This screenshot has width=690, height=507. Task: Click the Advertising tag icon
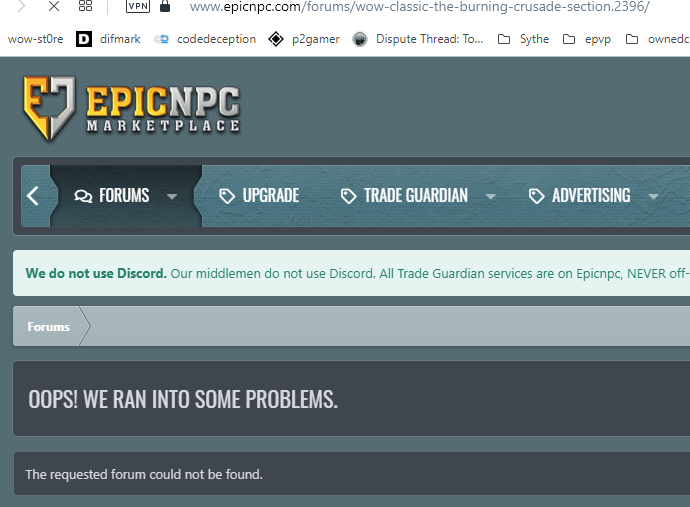click(536, 196)
